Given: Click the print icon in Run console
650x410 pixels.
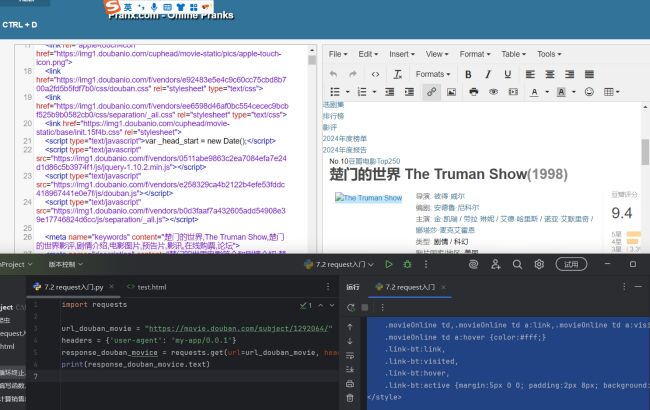Looking at the screenshot, I should pos(350,384).
